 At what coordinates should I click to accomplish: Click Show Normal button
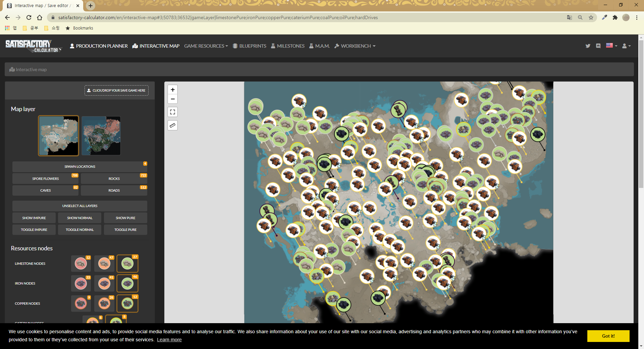click(80, 218)
